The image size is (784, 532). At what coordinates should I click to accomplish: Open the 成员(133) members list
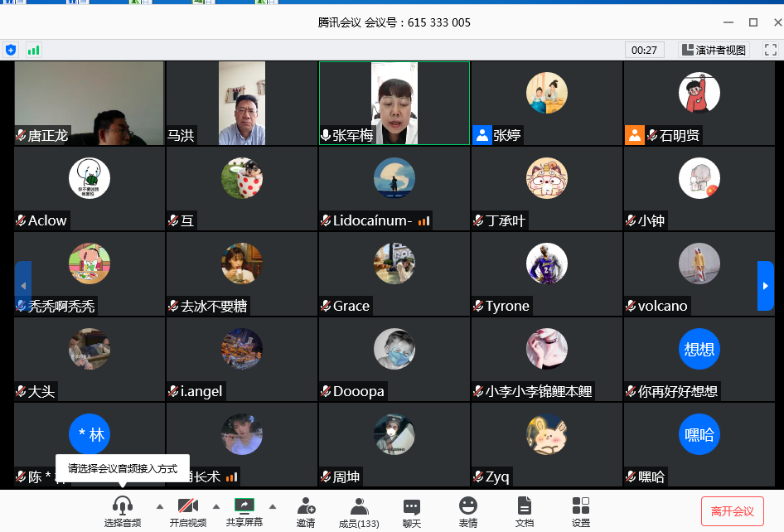click(x=359, y=510)
